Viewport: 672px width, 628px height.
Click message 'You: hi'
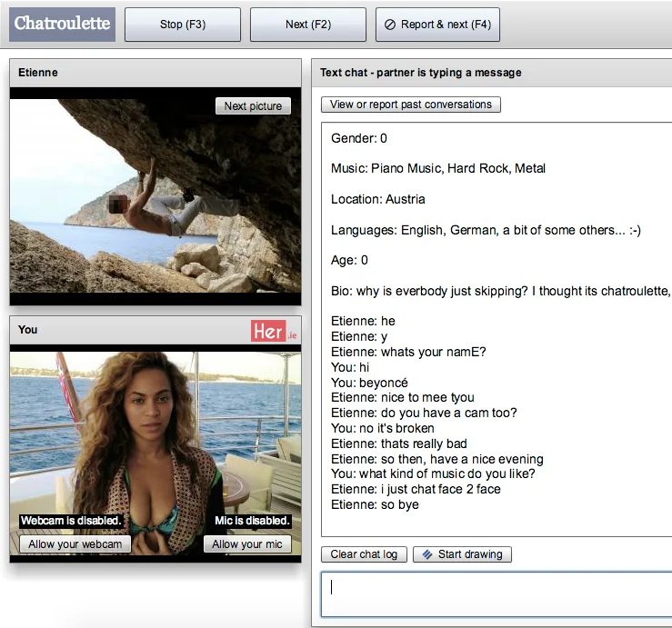(350, 367)
